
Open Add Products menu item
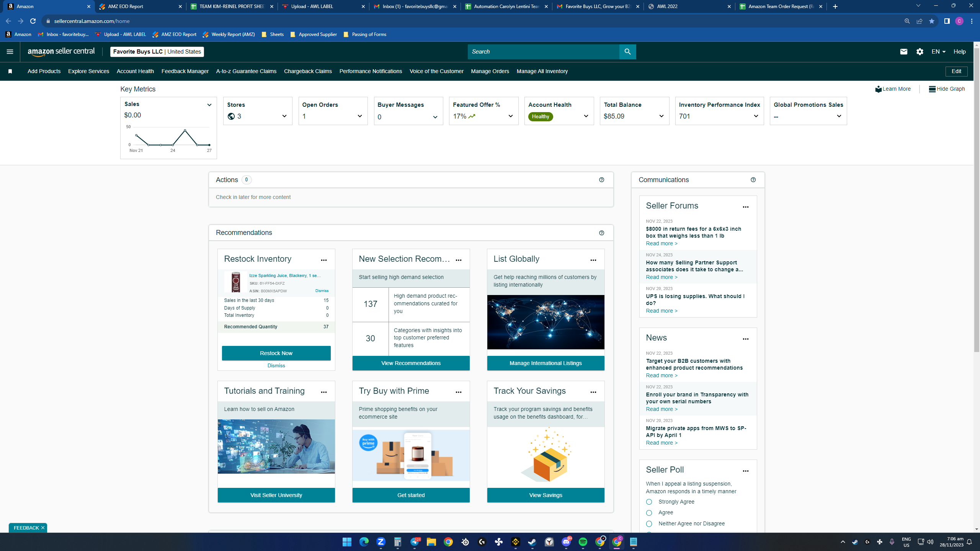click(44, 72)
